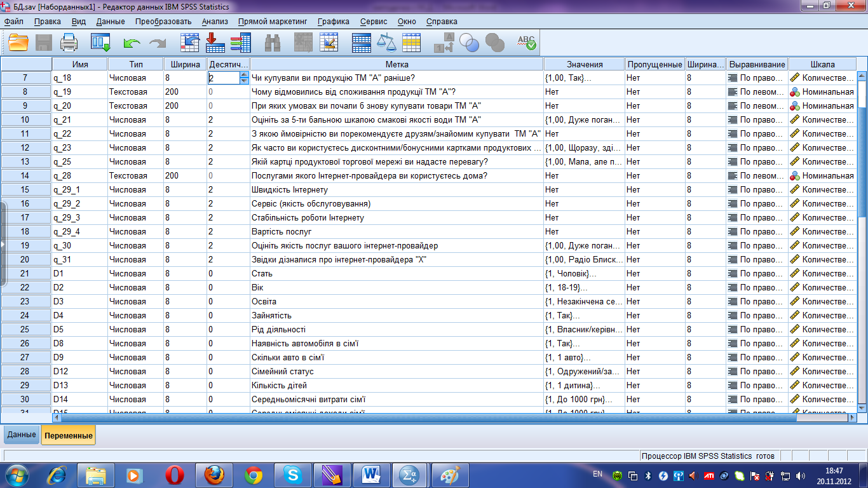Click the label 'Кількість дітей'

[280, 385]
